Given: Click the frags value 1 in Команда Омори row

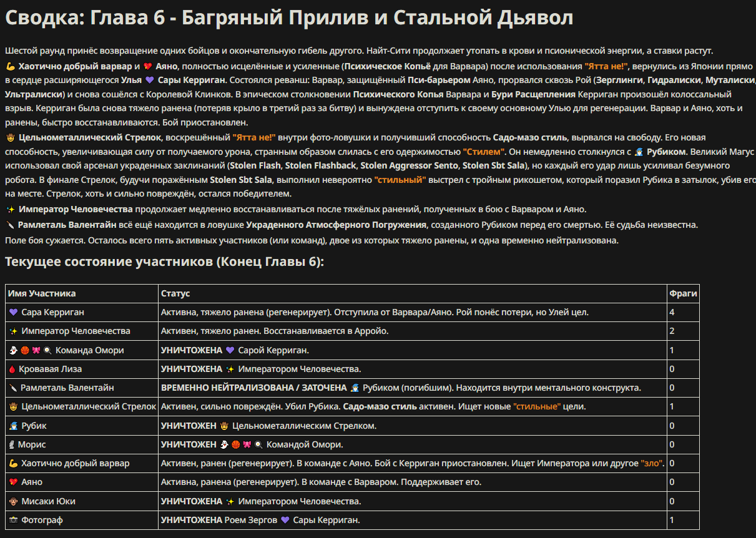Looking at the screenshot, I should click(672, 350).
